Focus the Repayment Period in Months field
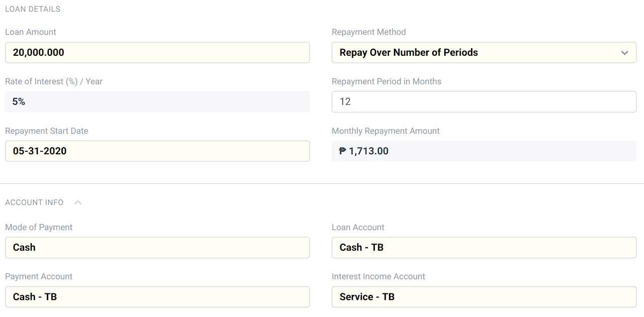This screenshot has width=644, height=317. coord(484,101)
